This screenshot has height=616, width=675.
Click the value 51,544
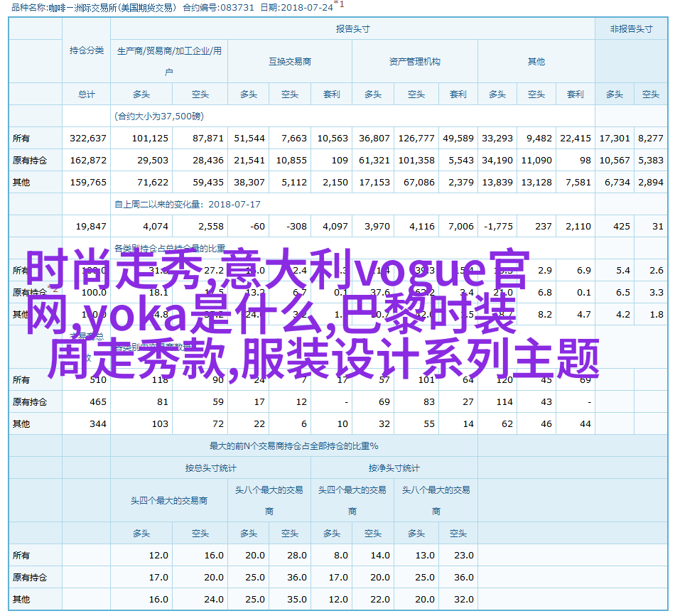click(249, 138)
